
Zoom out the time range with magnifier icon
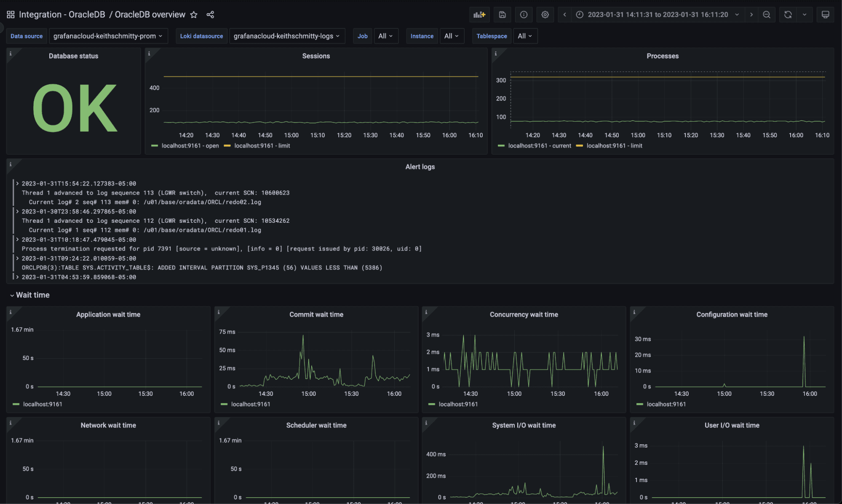pos(767,14)
